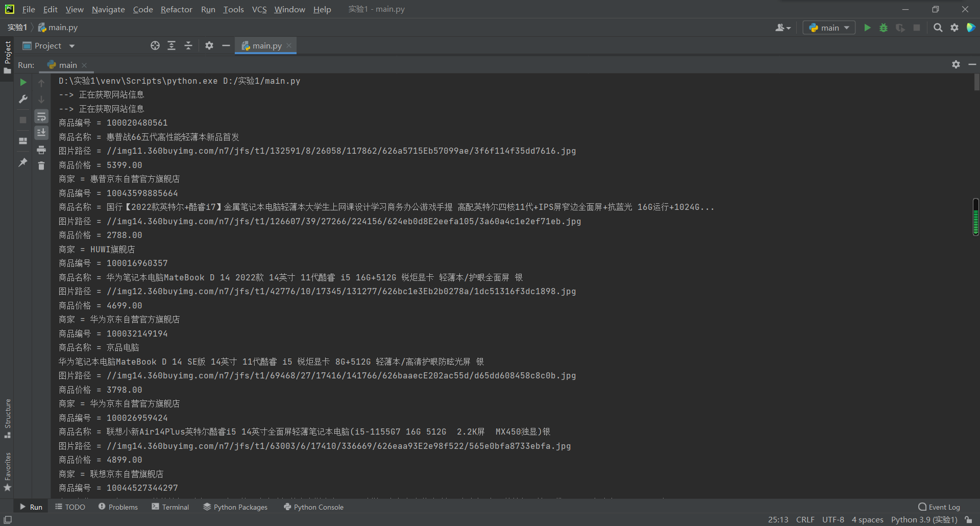Click the 实验1 breadcrumb
Image resolution: width=980 pixels, height=526 pixels.
[x=17, y=28]
